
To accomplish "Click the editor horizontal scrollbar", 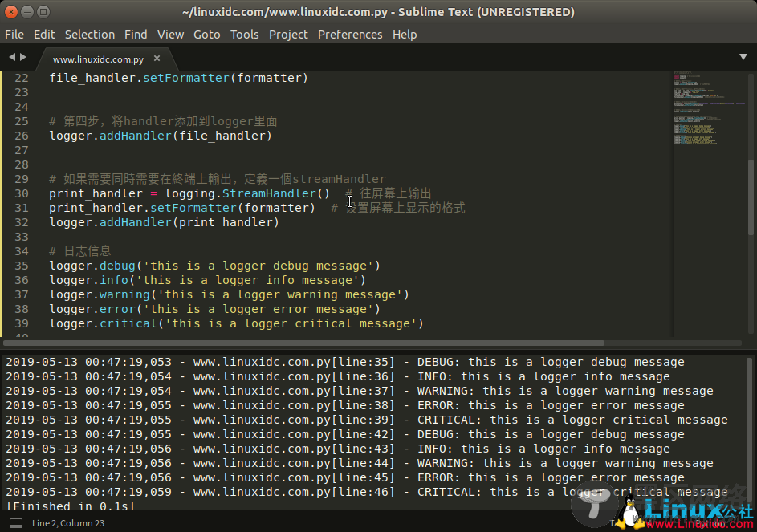I will click(304, 343).
